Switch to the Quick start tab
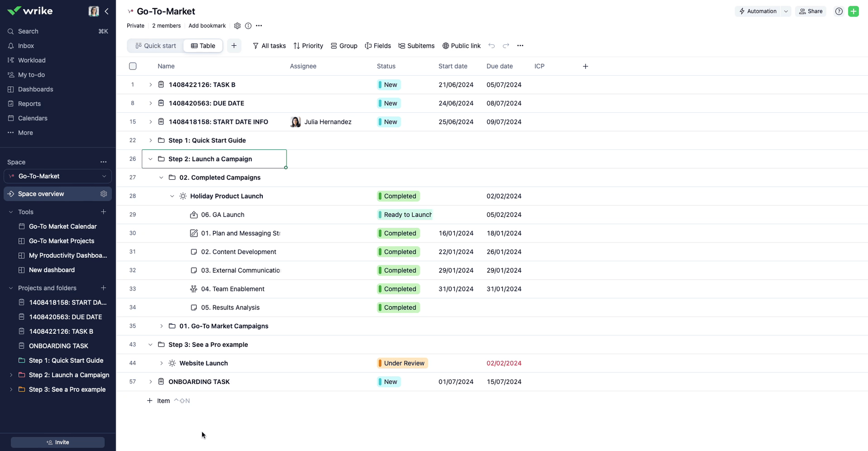Image resolution: width=868 pixels, height=451 pixels. coord(156,46)
